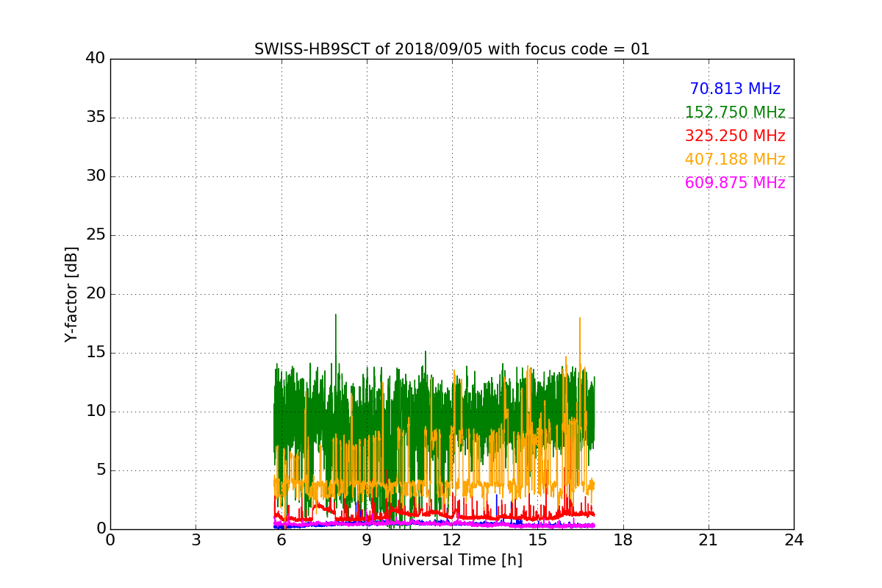Click the Y-factor [dB] axis label
The height and width of the screenshot is (588, 882).
coord(71,294)
